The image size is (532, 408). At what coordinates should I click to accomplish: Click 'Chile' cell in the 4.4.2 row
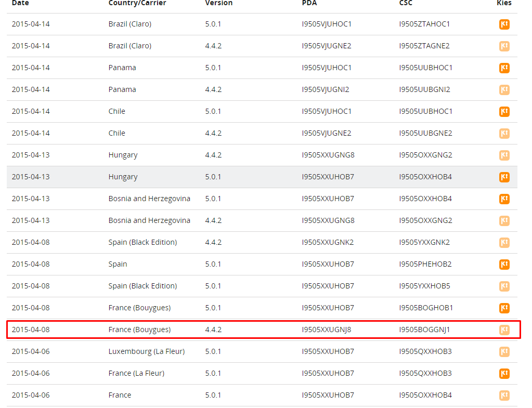coord(116,133)
